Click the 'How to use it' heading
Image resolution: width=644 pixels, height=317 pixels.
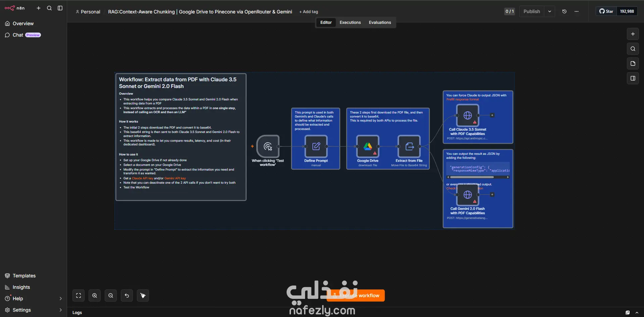point(129,154)
